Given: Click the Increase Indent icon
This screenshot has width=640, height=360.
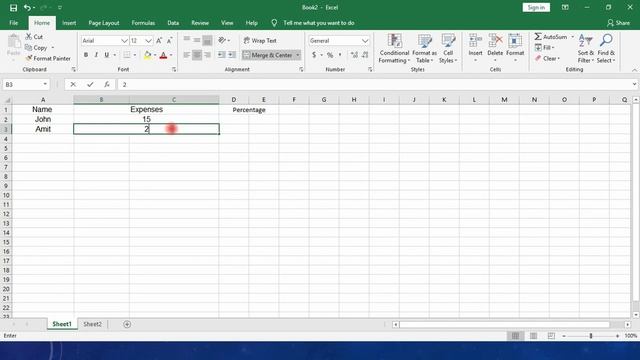Looking at the screenshot, I should 231,55.
